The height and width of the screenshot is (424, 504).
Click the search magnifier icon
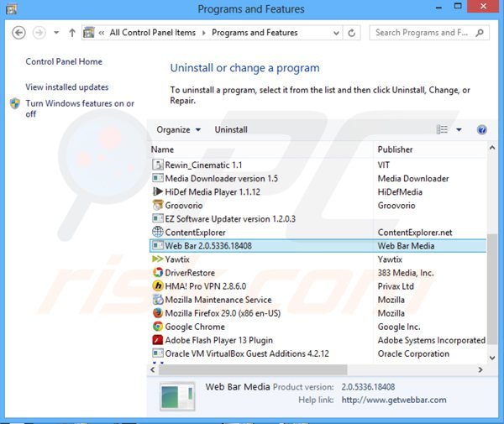click(480, 33)
